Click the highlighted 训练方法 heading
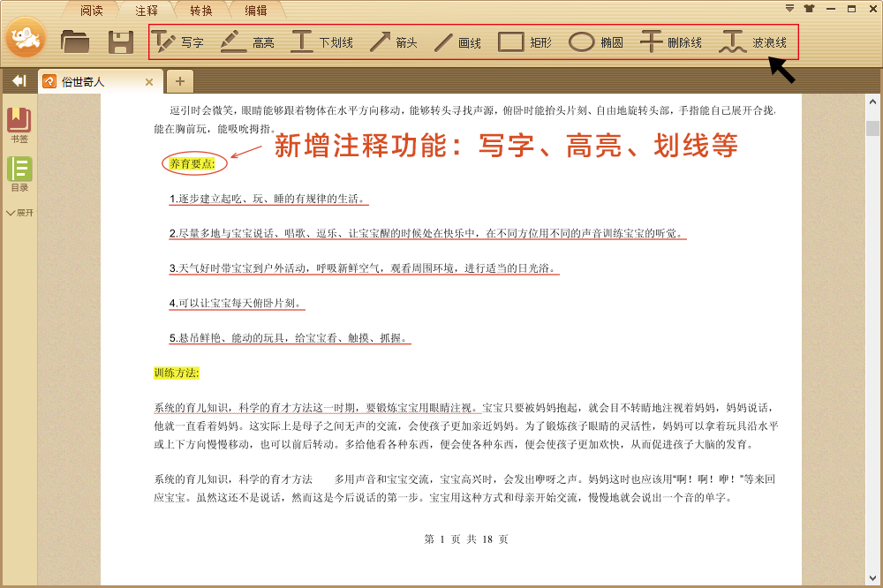This screenshot has height=588, width=883. [x=177, y=373]
